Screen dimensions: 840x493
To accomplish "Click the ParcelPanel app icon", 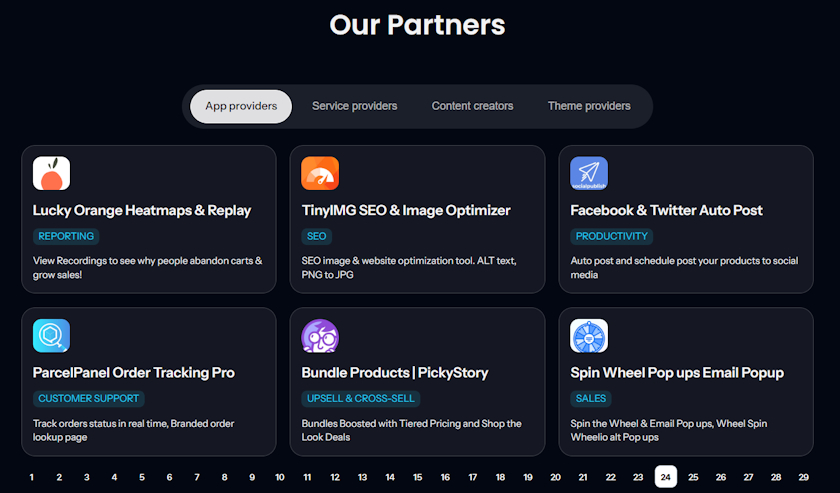I will (x=51, y=336).
